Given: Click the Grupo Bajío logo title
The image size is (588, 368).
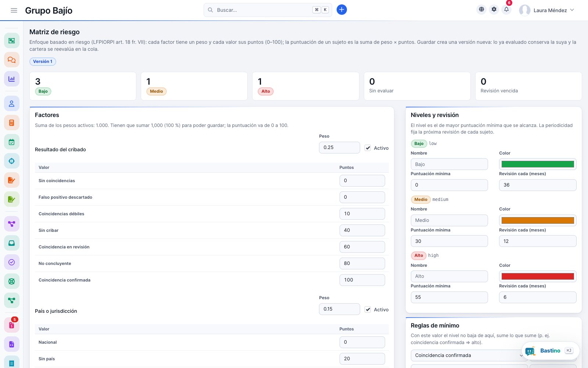Looking at the screenshot, I should coord(49,10).
